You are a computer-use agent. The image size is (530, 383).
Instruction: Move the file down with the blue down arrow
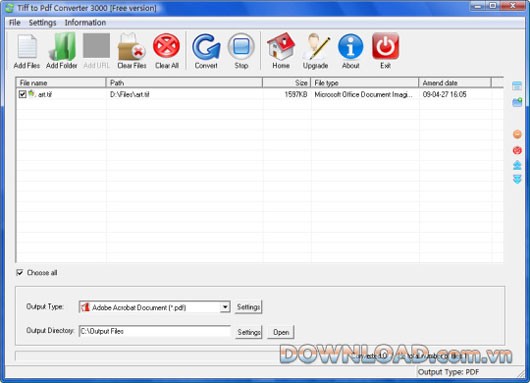(x=517, y=179)
